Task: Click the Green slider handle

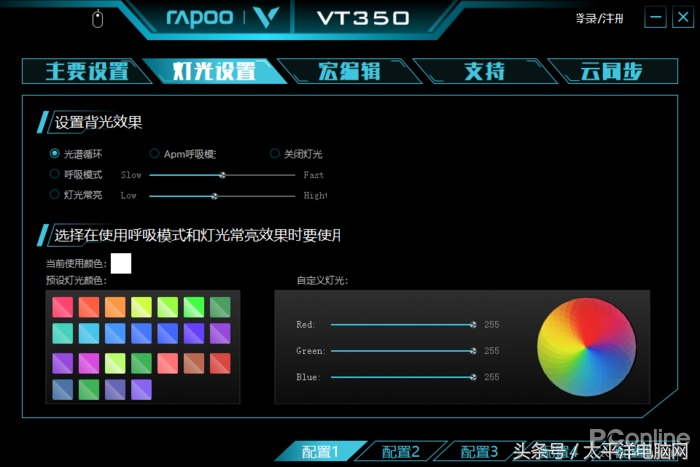Action: pos(473,351)
